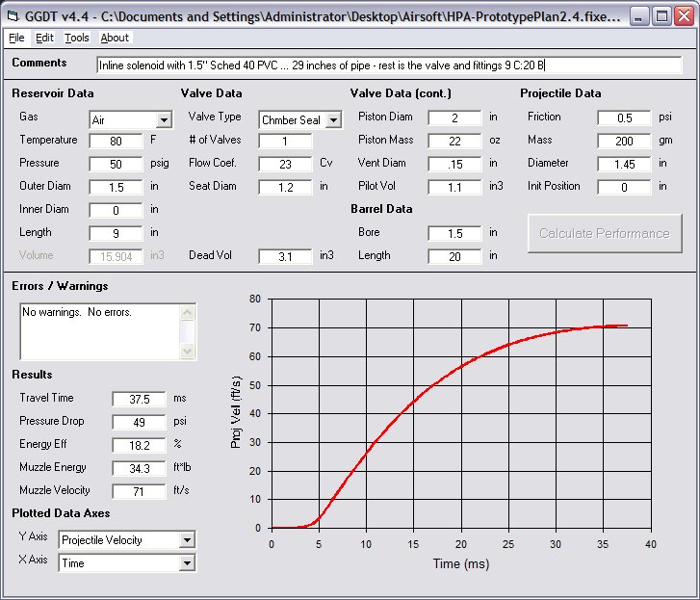Open the Tools menu
This screenshot has width=700, height=600.
77,38
